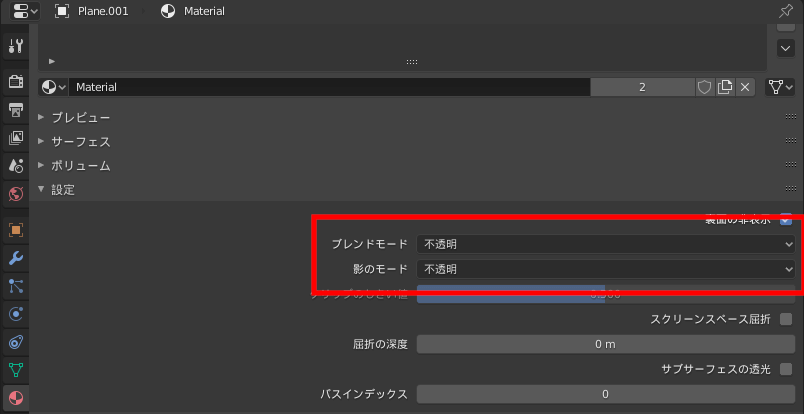
Task: Open the material slot specials down-arrow
Action: coord(786,49)
